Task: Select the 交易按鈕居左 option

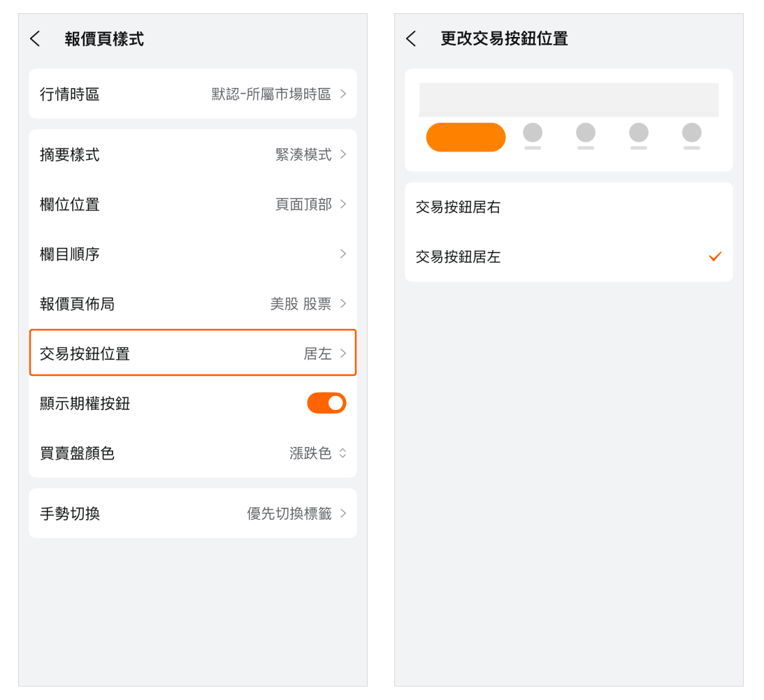Action: [x=568, y=257]
